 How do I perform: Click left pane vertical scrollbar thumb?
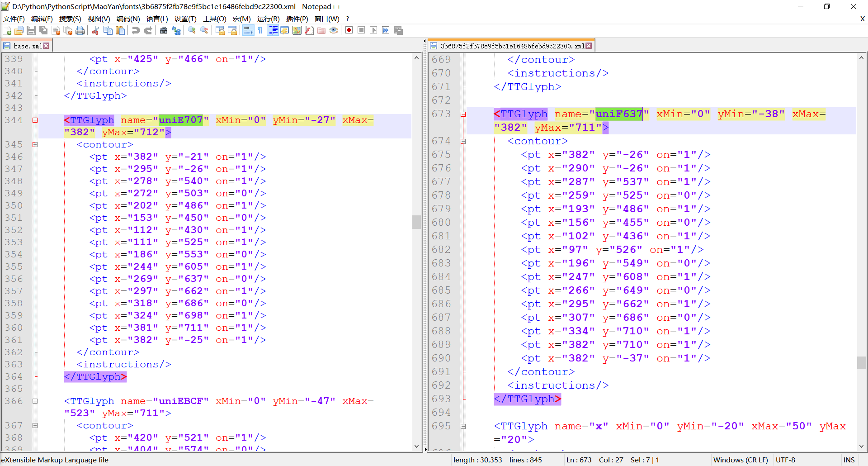pos(416,222)
